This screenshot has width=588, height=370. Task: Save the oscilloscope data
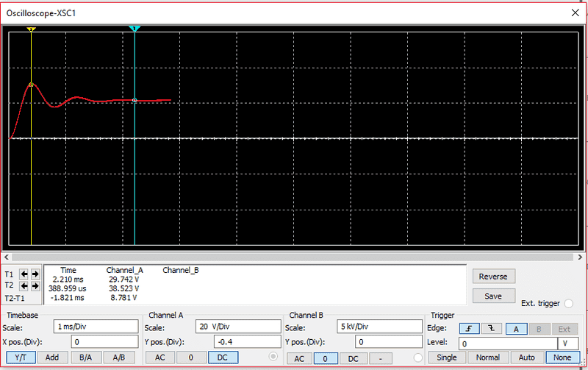tap(492, 296)
